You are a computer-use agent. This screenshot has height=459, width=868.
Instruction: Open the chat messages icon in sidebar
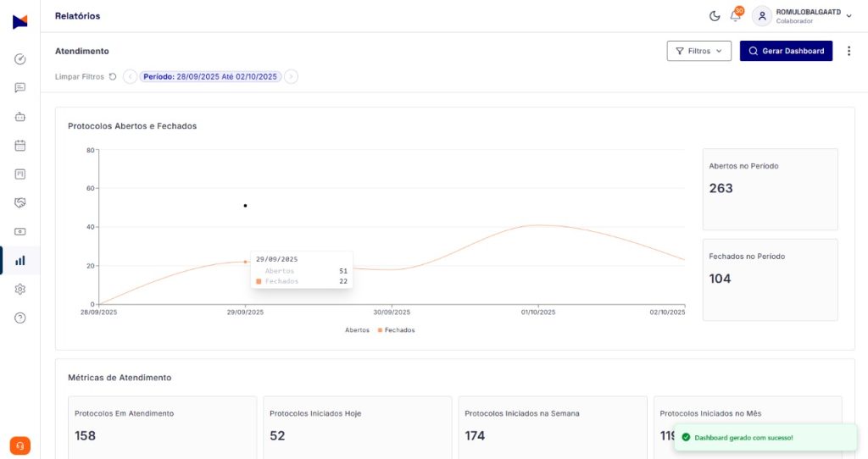coord(20,88)
